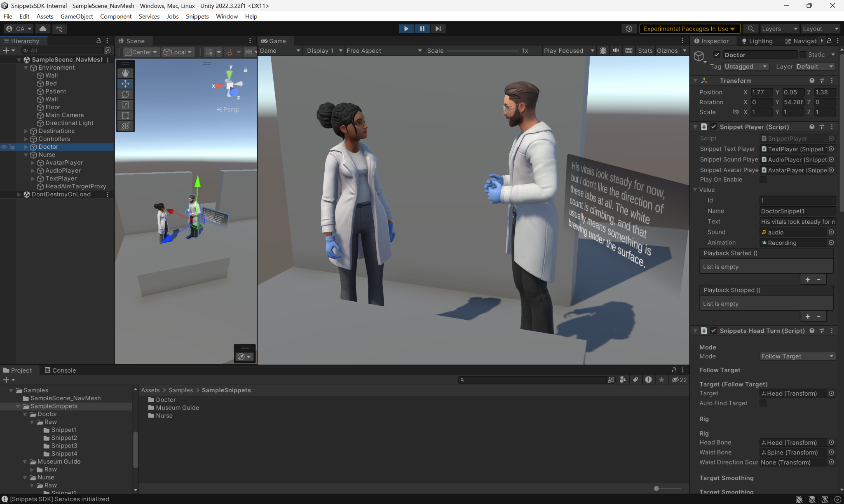
Task: Open the Layout dropdown
Action: pyautogui.click(x=820, y=28)
